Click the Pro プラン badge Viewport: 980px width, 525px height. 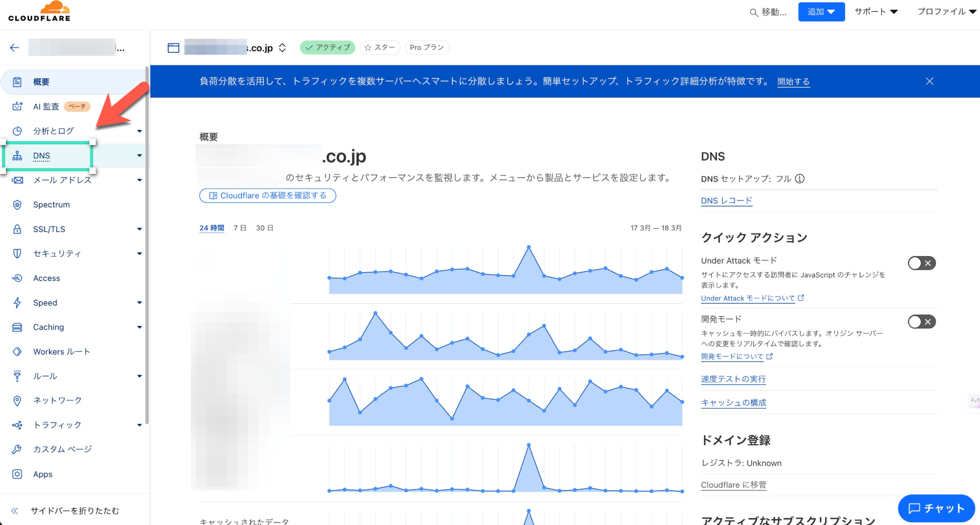(427, 48)
